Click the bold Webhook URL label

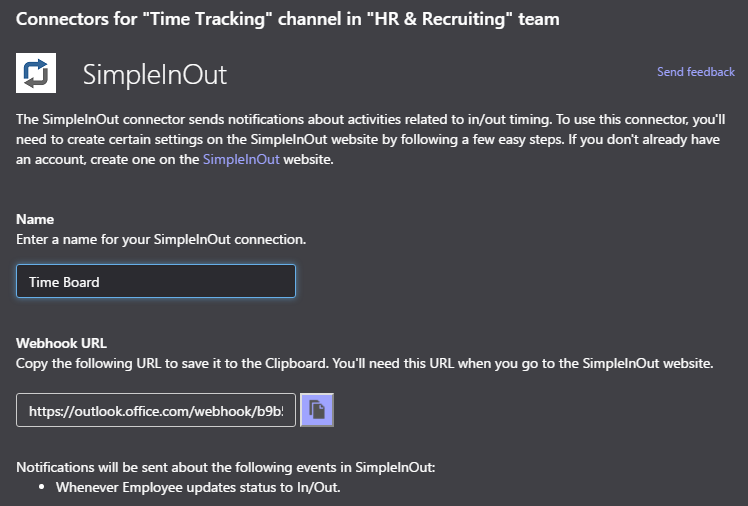(x=61, y=343)
